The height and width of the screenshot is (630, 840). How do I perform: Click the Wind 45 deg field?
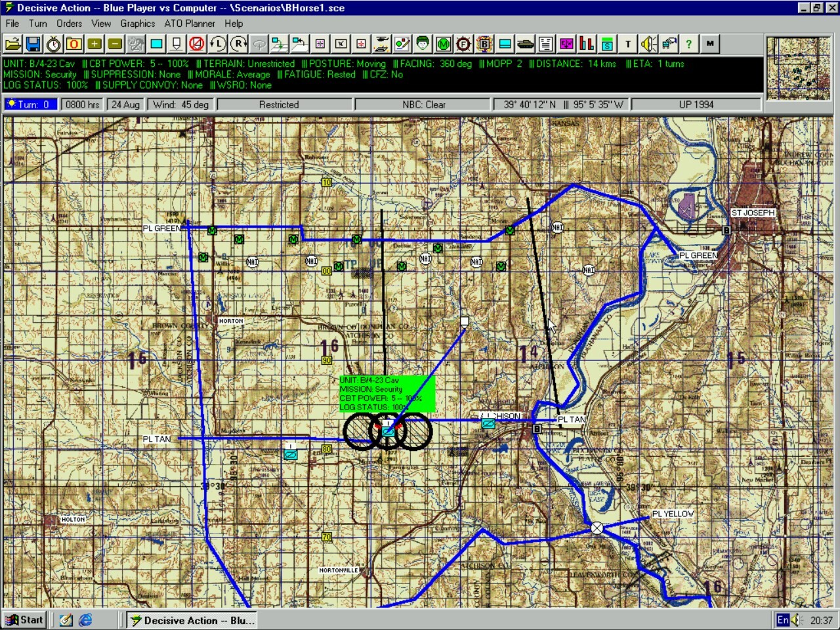181,104
